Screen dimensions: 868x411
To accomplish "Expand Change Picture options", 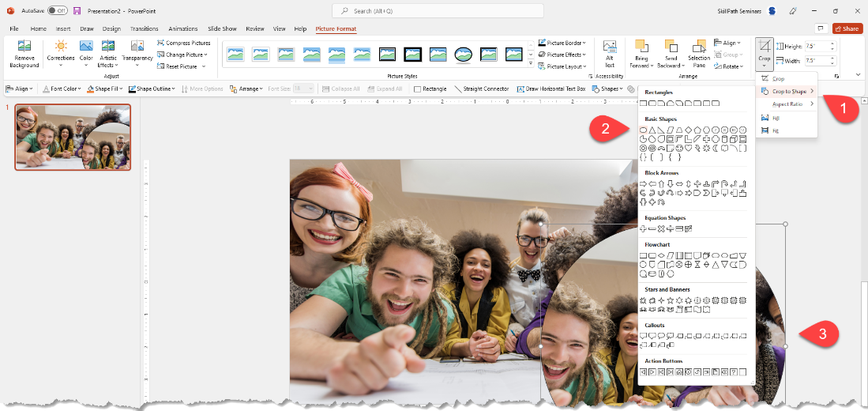I will pos(182,55).
